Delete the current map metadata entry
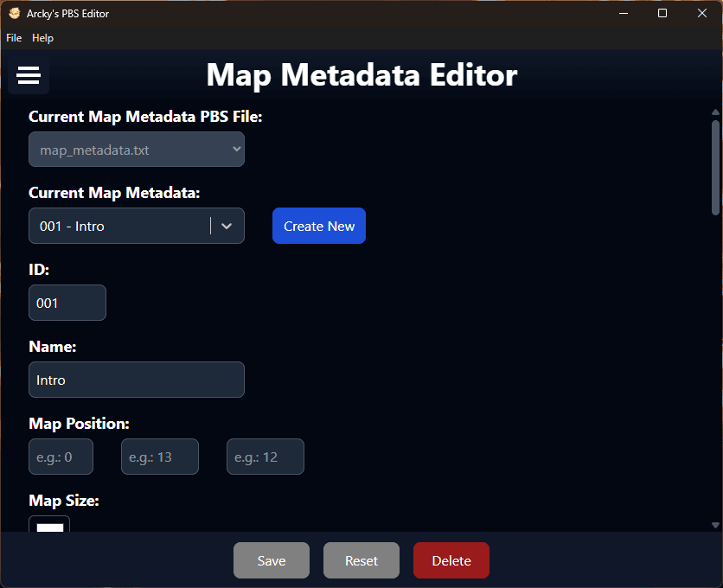Screen dimensions: 723x588 pos(451,560)
